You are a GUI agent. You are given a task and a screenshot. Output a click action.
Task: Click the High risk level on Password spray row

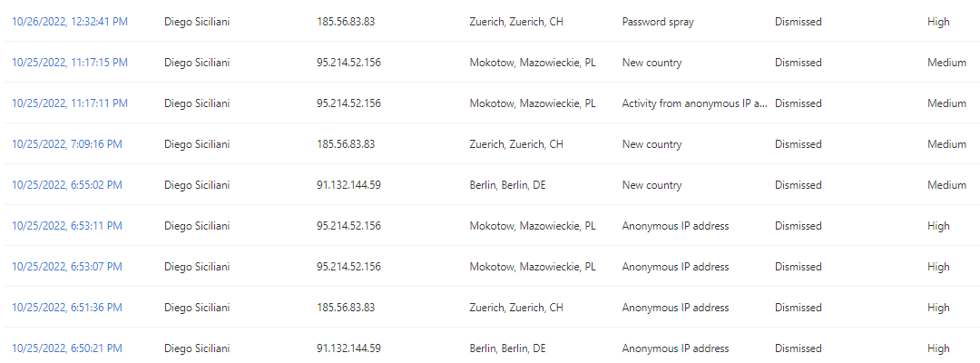(938, 22)
